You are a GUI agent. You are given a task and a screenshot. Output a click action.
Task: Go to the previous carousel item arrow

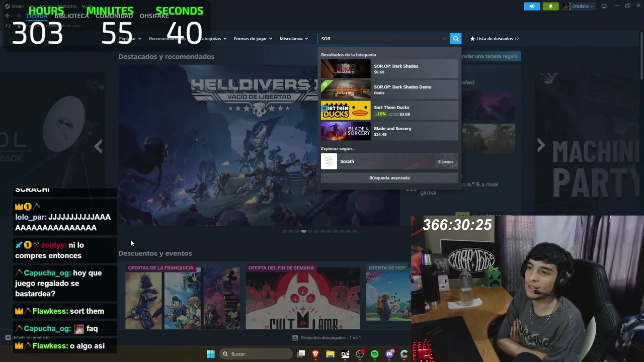(98, 146)
